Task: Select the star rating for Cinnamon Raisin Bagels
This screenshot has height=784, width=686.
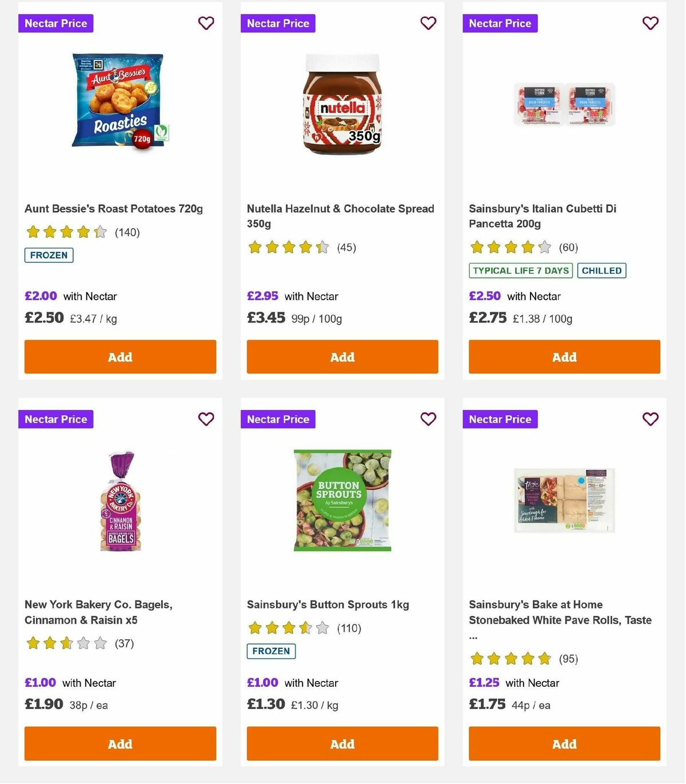Action: pos(65,643)
